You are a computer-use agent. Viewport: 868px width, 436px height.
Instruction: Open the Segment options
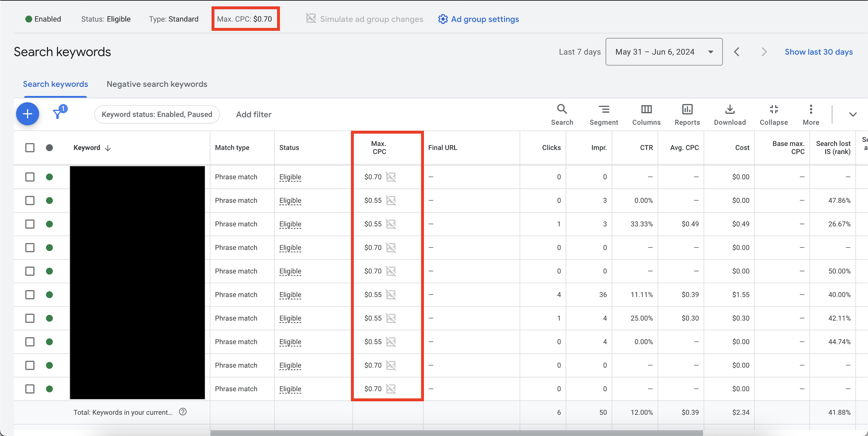coord(603,114)
